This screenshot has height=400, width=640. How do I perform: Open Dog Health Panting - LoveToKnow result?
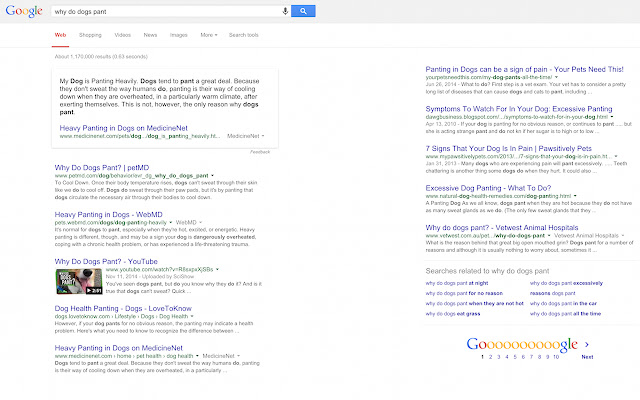click(x=123, y=309)
